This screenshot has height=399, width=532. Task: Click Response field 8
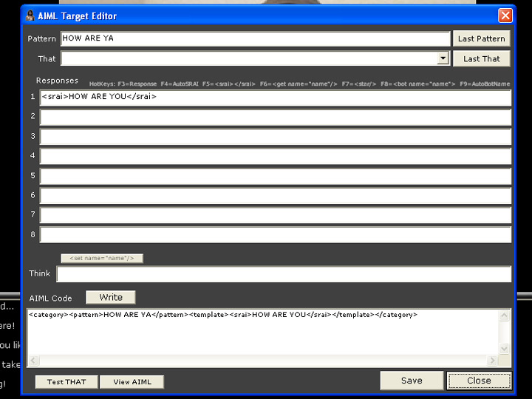point(276,235)
